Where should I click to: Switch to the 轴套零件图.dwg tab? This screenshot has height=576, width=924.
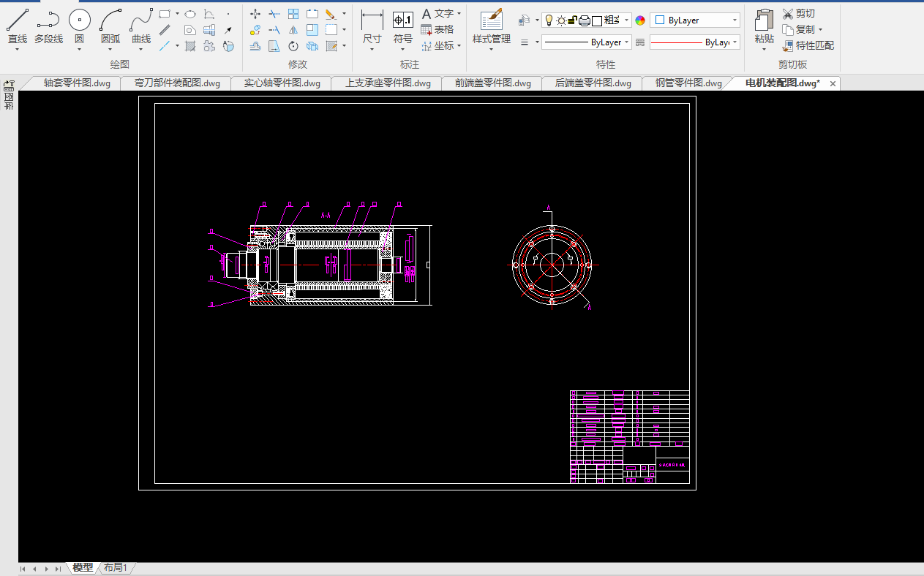(76, 83)
